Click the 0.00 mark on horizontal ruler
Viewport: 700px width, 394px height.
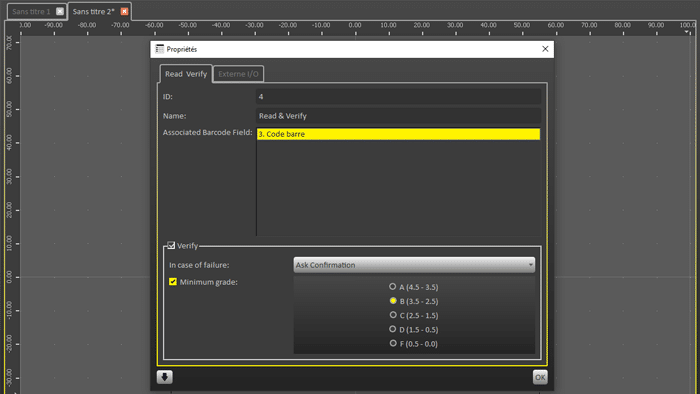(x=355, y=25)
